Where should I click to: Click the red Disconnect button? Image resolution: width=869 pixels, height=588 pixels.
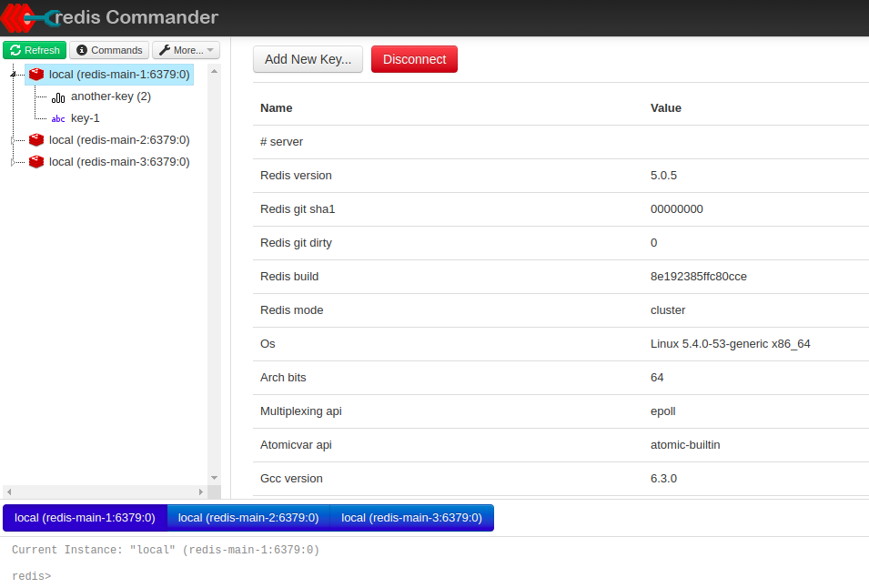414,58
